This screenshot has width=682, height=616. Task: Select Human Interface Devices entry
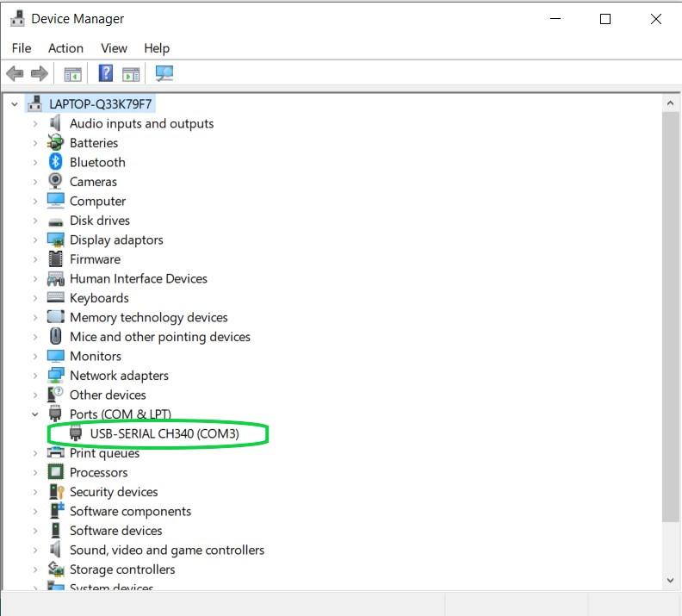pos(138,278)
